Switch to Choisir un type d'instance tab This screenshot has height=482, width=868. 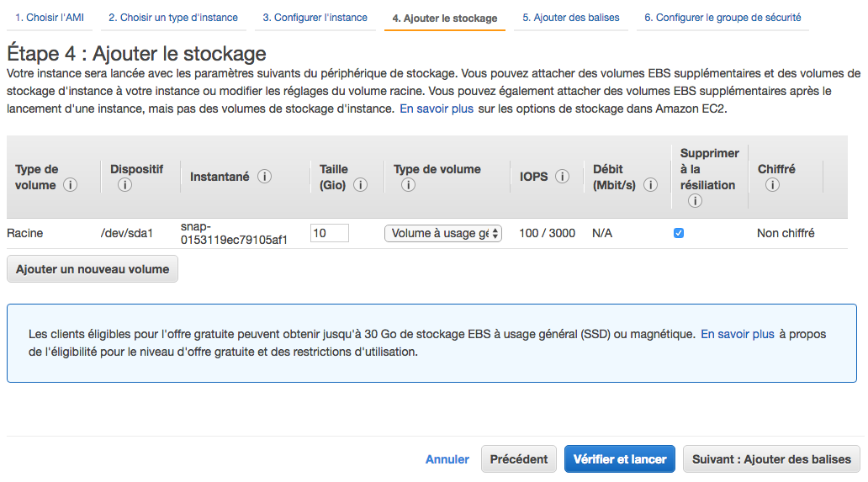(x=173, y=18)
